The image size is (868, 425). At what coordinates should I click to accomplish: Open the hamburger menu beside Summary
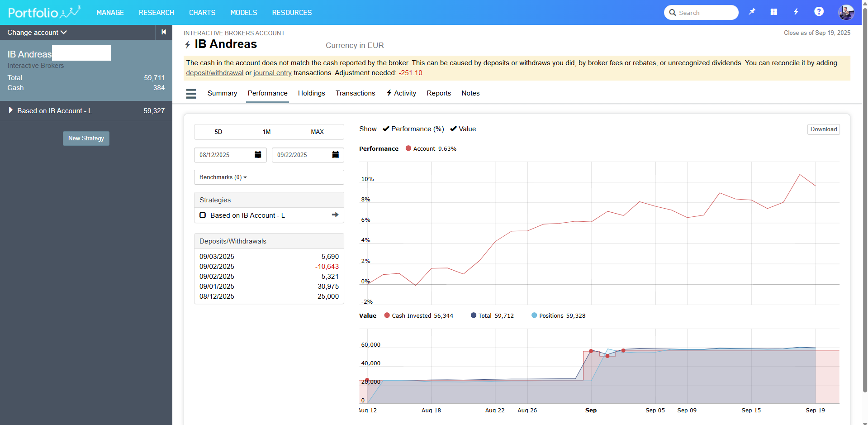coord(191,93)
